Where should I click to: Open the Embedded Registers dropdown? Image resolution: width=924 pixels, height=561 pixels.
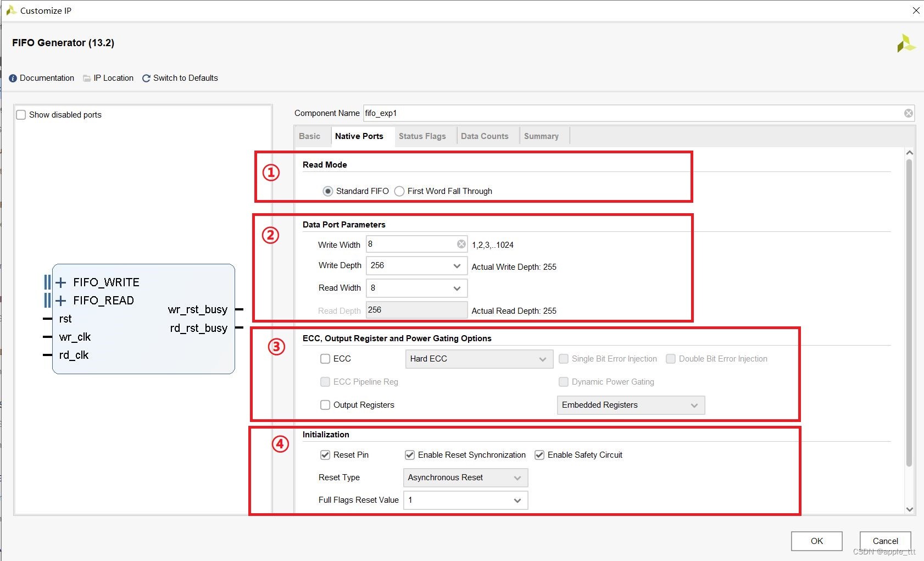click(x=631, y=405)
